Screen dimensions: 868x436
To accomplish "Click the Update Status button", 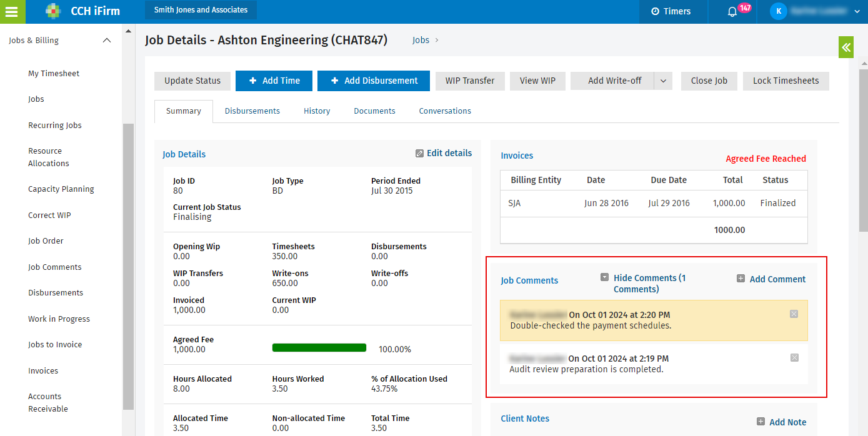I will 192,81.
